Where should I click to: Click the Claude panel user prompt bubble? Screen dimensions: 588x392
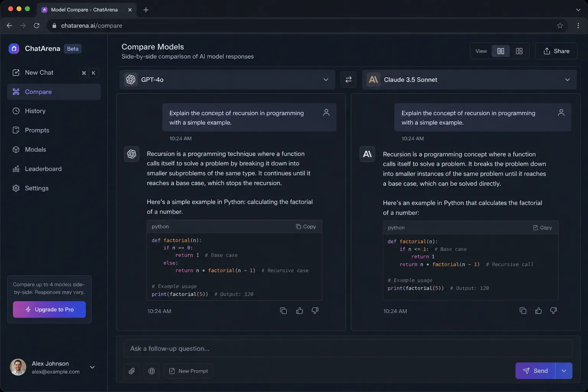pos(483,118)
